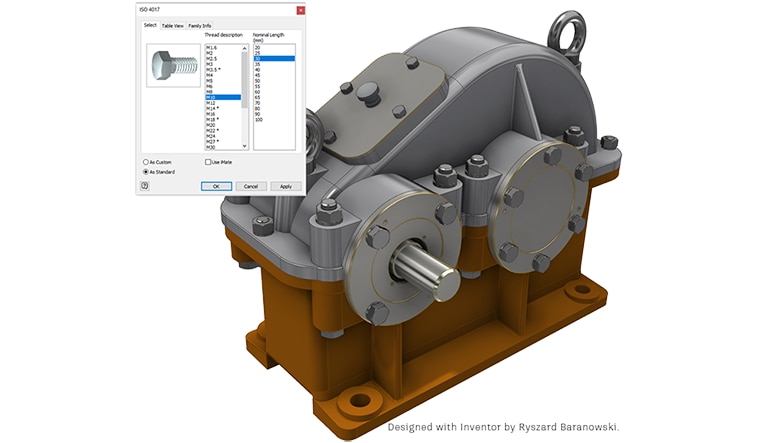Select nominal length 20
Image resolution: width=770 pixels, height=443 pixels.
click(258, 48)
